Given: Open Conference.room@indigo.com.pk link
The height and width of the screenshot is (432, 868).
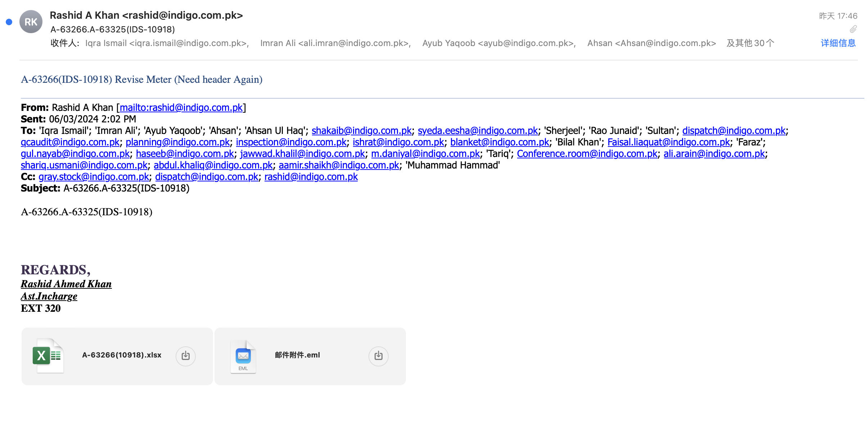Looking at the screenshot, I should tap(587, 154).
